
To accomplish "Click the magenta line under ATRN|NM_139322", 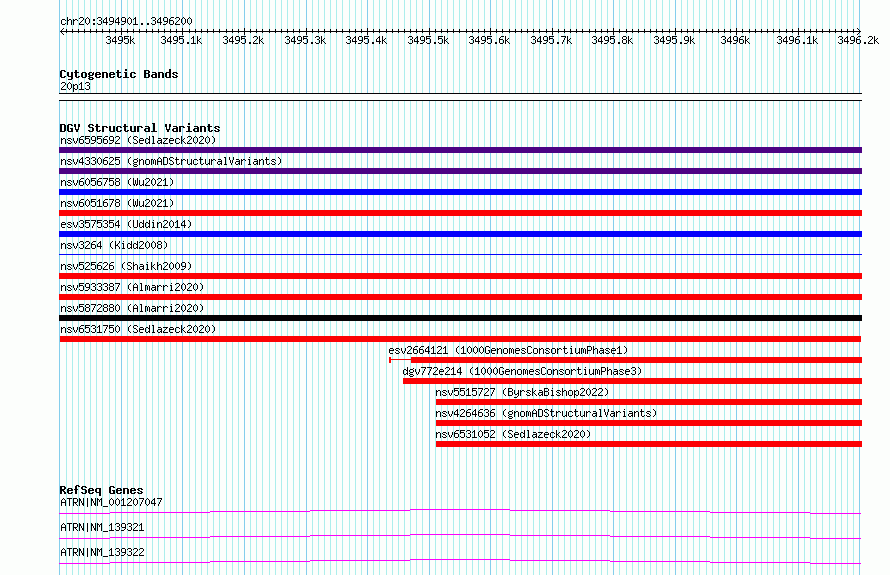I will (460, 561).
